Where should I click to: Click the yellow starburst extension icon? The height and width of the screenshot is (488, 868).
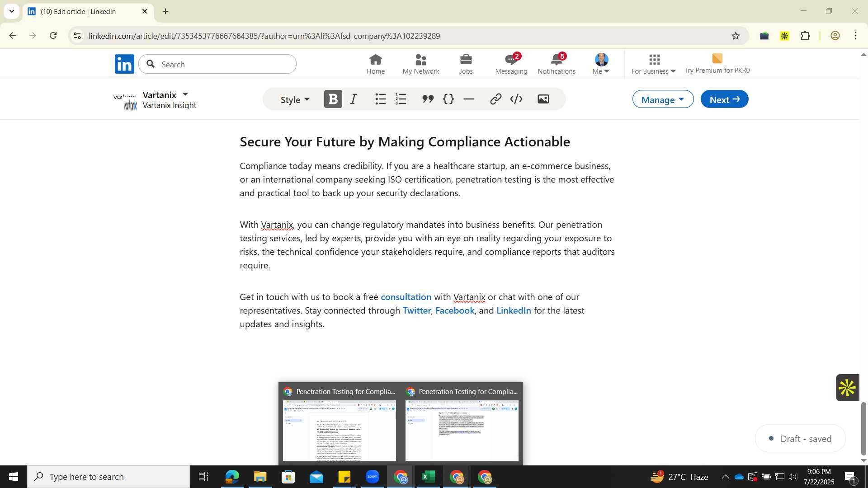[x=784, y=36]
